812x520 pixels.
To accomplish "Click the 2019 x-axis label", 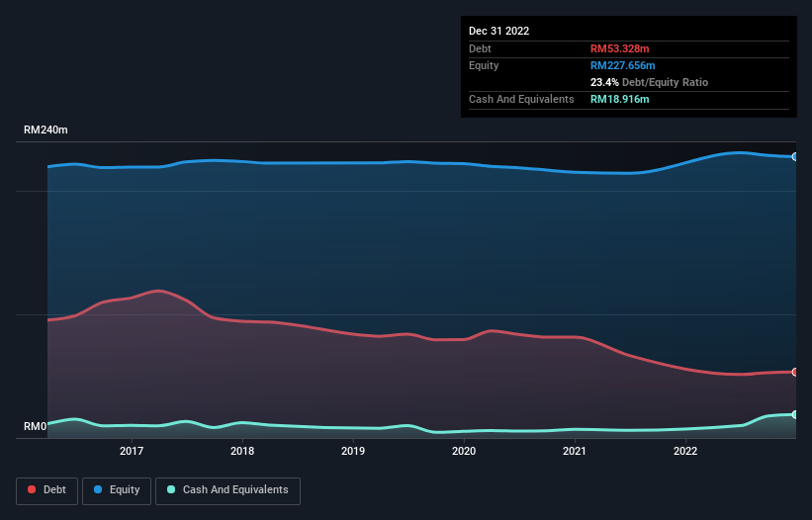I will [353, 451].
